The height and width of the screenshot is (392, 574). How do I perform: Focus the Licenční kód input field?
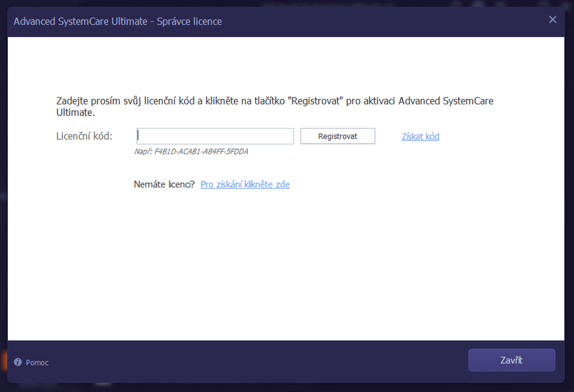click(x=215, y=136)
